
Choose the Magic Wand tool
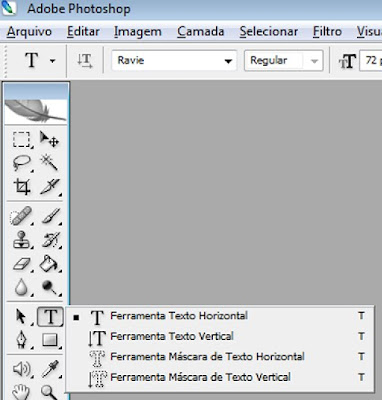tap(49, 163)
